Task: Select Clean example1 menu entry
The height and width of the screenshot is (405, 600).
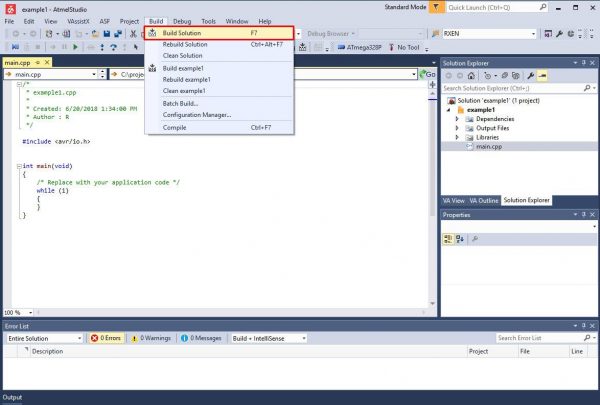Action: click(219, 91)
